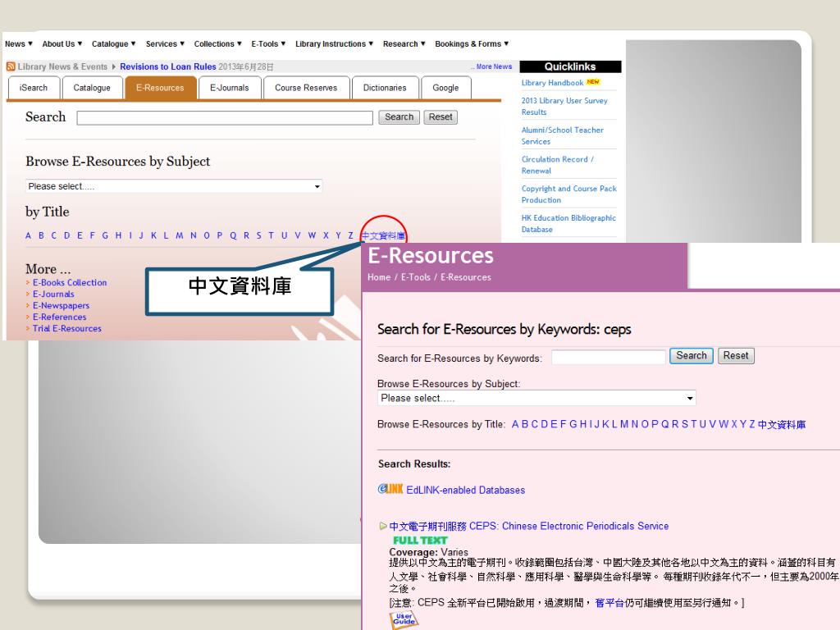Viewport: 840px width, 630px height.
Task: Open E-References link
Action: (x=59, y=317)
